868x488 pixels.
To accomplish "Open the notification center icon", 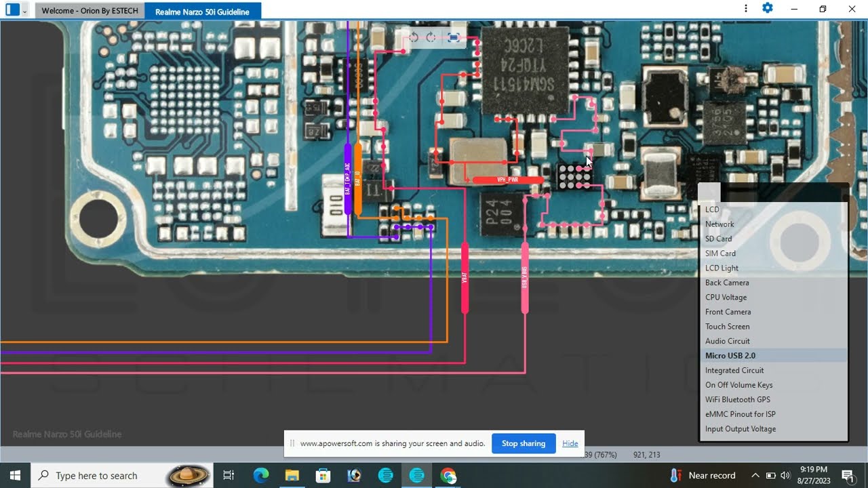I will pyautogui.click(x=848, y=475).
